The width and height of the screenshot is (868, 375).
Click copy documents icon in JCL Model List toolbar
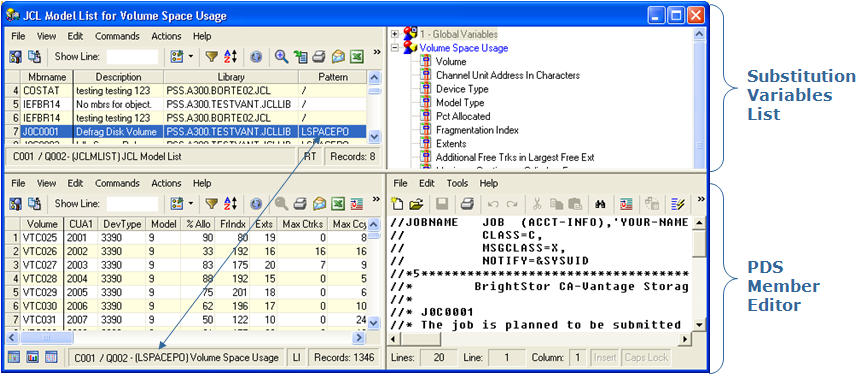(x=34, y=56)
